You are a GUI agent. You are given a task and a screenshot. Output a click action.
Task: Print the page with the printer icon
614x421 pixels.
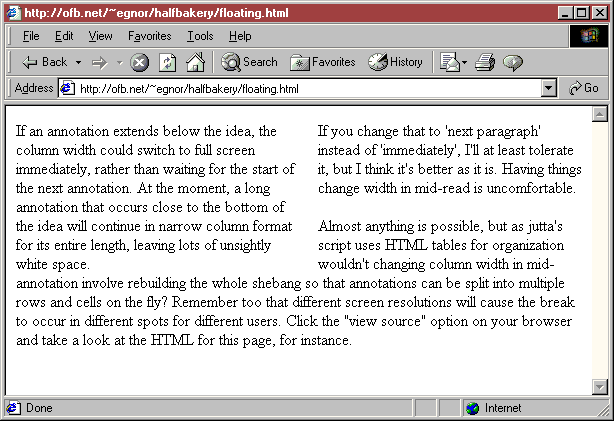coord(485,62)
